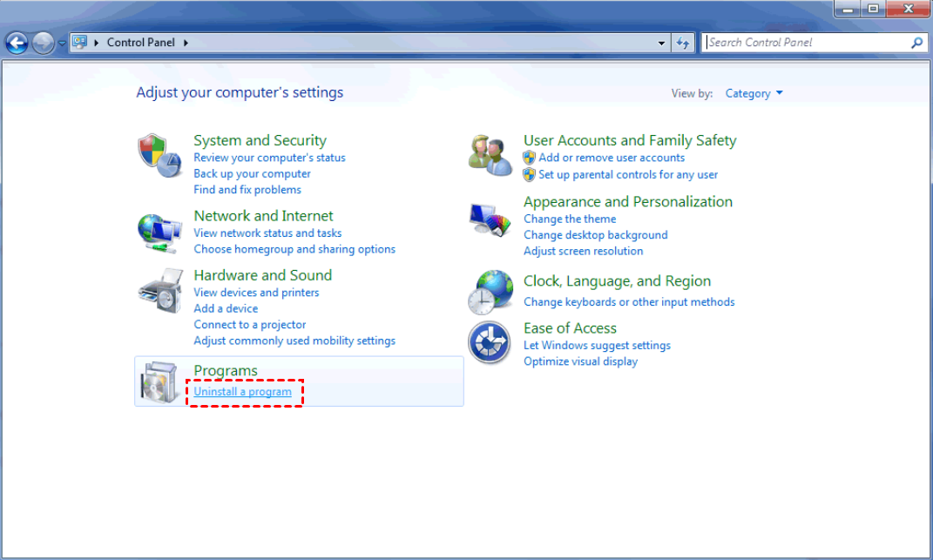Select the Clock, Language, and Region icon

[490, 291]
